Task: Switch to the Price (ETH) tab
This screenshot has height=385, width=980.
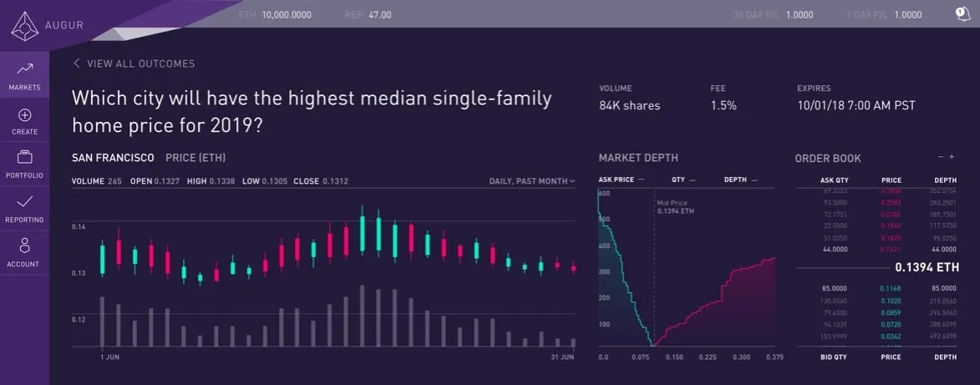Action: 195,158
